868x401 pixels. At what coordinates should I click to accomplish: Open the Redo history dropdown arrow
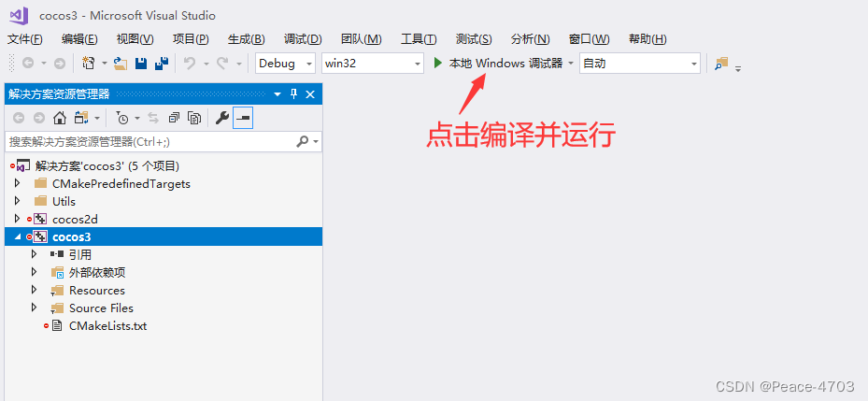coord(238,64)
